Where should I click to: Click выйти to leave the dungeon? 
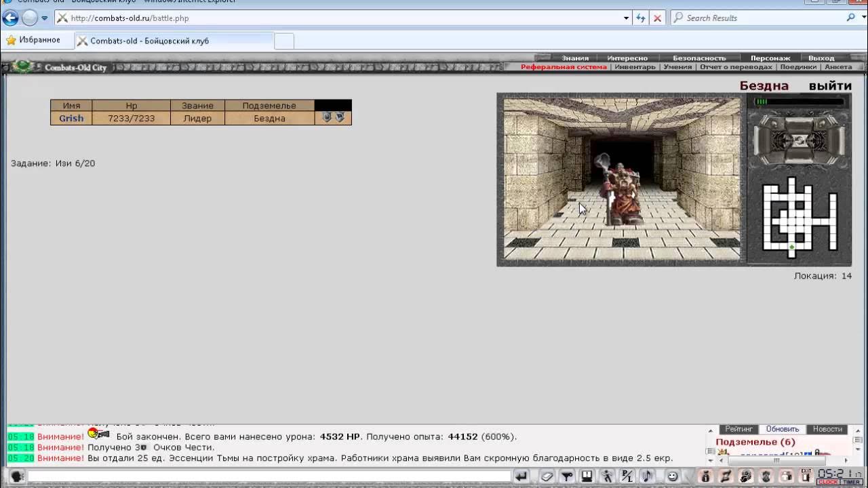pos(830,85)
